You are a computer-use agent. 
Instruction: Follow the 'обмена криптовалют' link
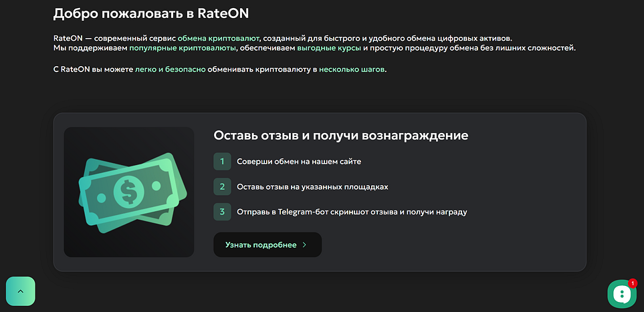pos(219,39)
